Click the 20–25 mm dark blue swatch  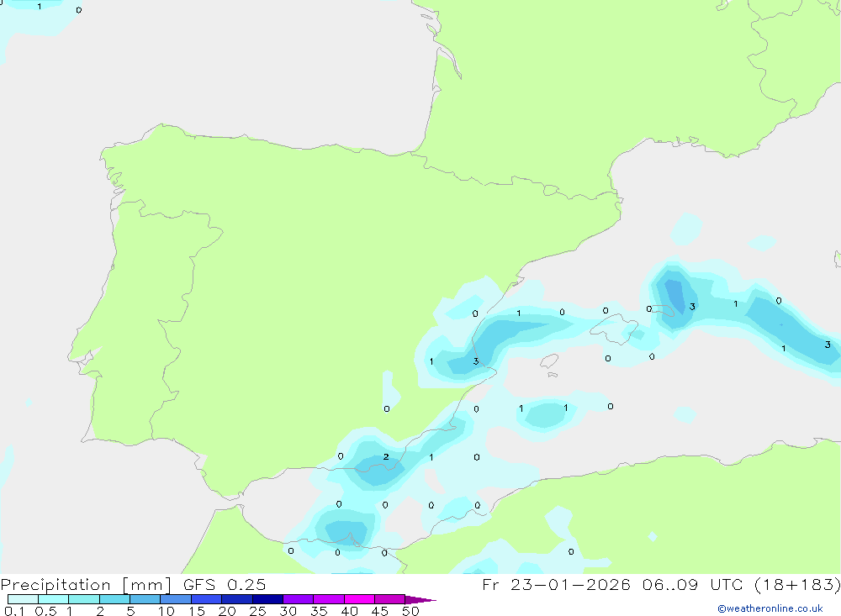237,599
